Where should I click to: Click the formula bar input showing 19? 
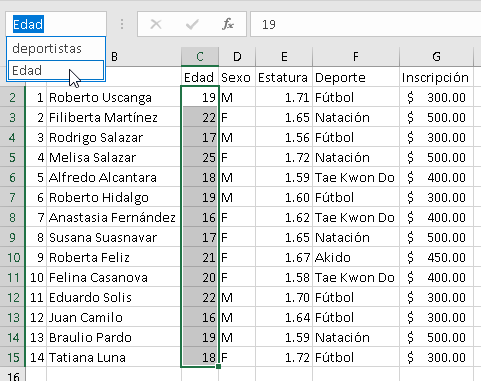(365, 24)
